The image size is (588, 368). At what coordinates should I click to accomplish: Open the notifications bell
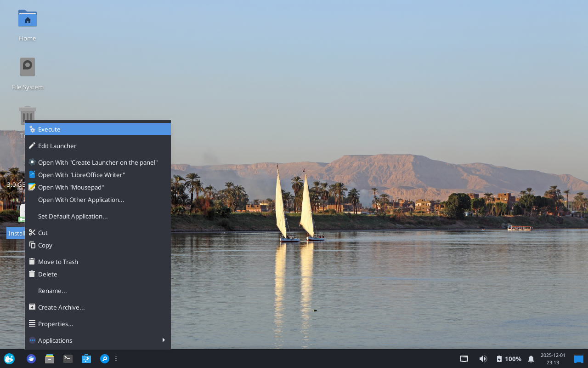click(x=531, y=359)
